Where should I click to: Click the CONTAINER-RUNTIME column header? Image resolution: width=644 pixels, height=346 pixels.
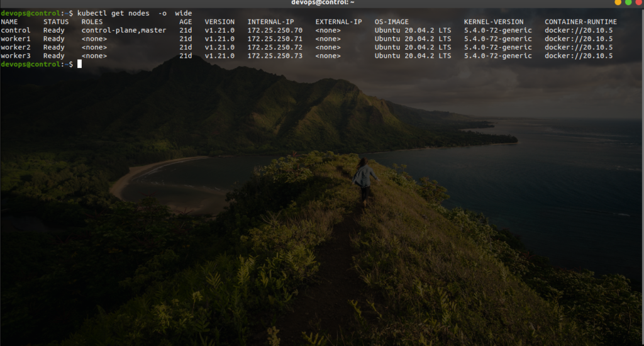pyautogui.click(x=580, y=22)
